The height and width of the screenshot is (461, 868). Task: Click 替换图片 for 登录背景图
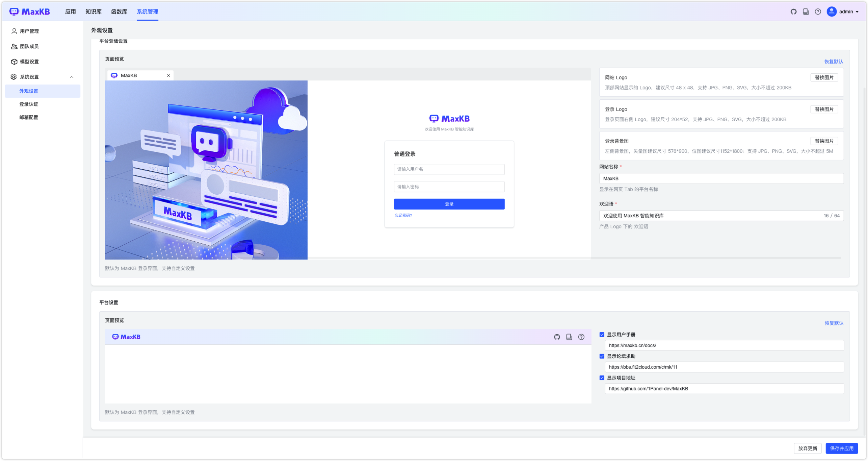824,141
